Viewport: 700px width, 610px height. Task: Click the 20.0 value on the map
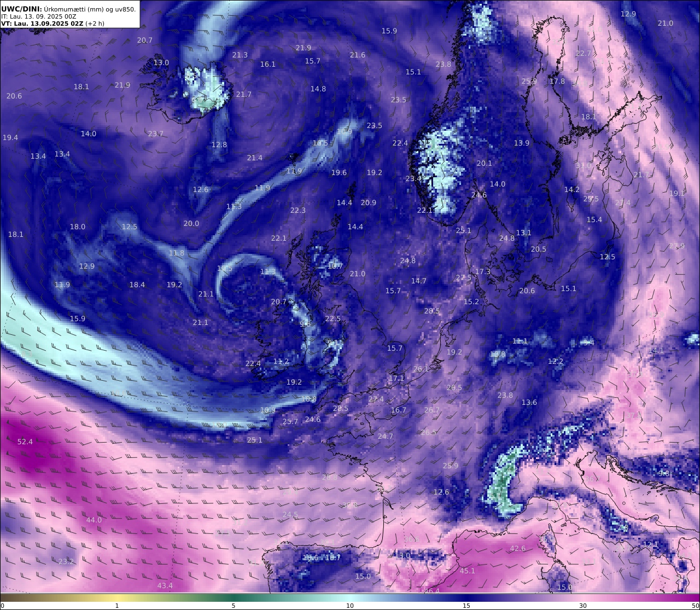coord(191,223)
